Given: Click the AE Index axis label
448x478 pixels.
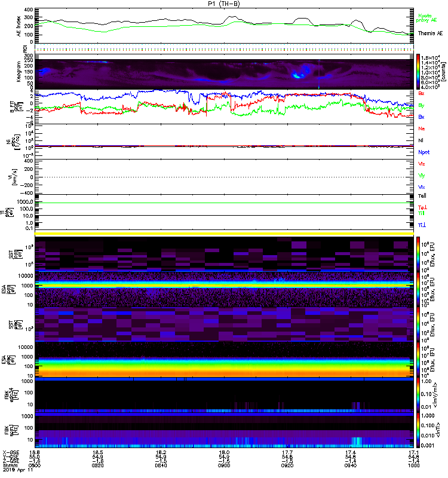Looking at the screenshot, I should tap(19, 26).
